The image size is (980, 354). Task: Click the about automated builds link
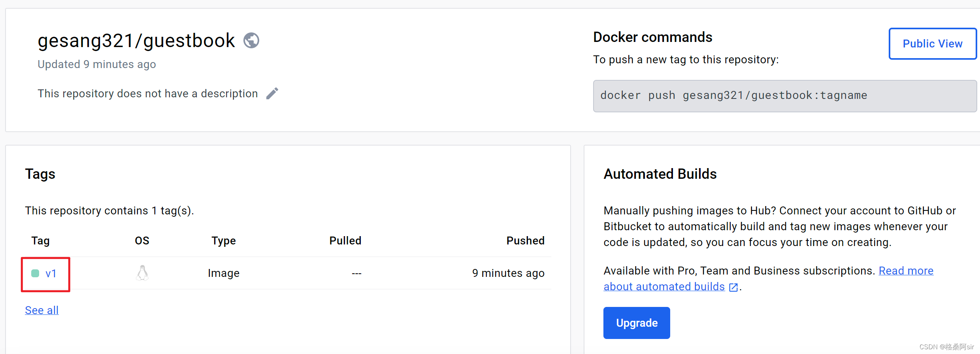tap(664, 286)
